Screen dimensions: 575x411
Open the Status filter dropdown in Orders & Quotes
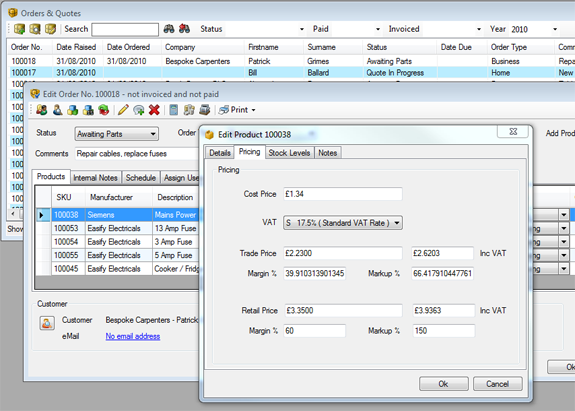pos(301,29)
